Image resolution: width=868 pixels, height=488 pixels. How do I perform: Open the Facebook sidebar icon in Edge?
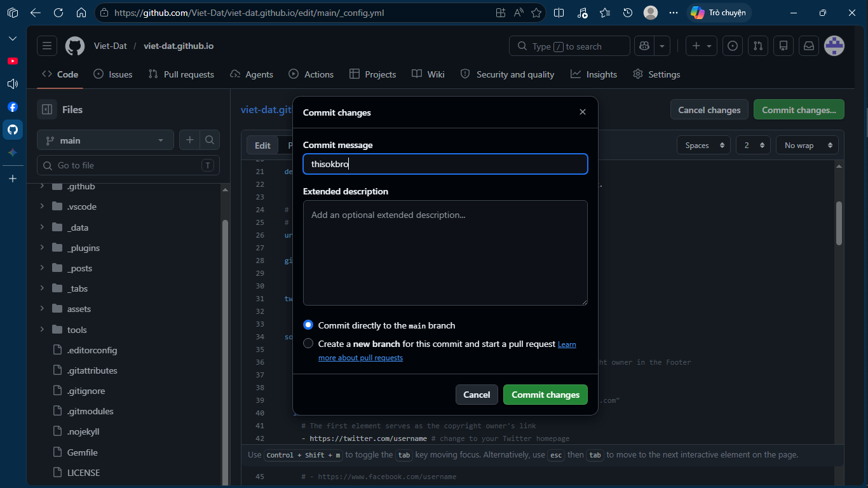click(x=13, y=107)
